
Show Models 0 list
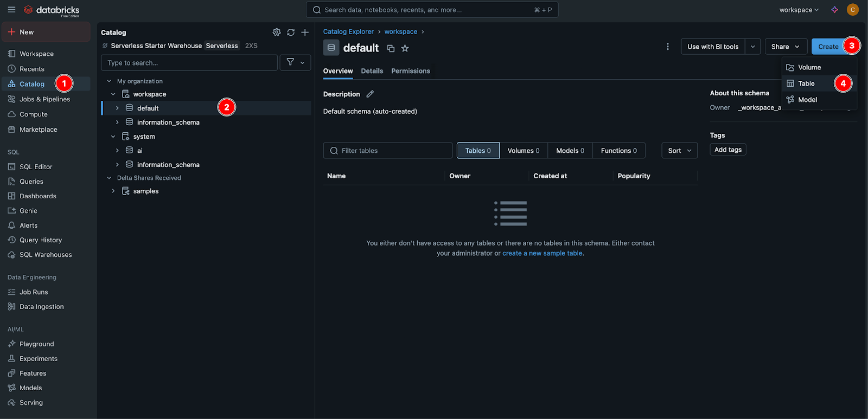pos(570,151)
